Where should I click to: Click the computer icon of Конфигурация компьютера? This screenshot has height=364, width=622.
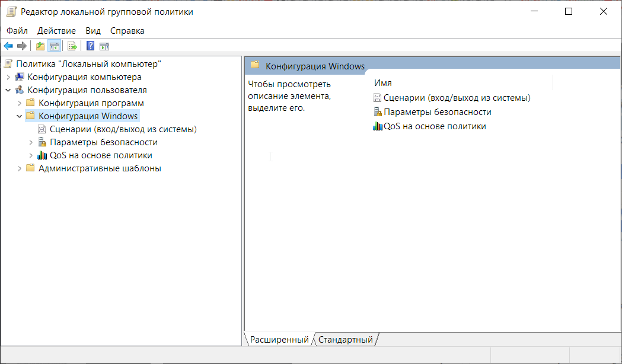pos(20,76)
